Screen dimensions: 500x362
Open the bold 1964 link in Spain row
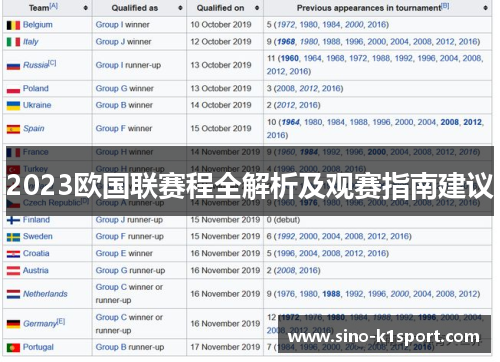point(290,122)
